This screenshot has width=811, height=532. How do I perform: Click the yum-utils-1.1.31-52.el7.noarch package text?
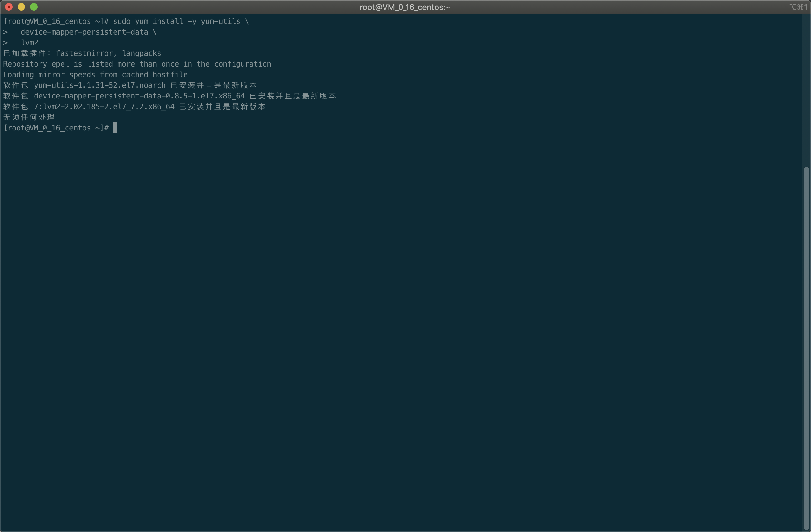99,85
